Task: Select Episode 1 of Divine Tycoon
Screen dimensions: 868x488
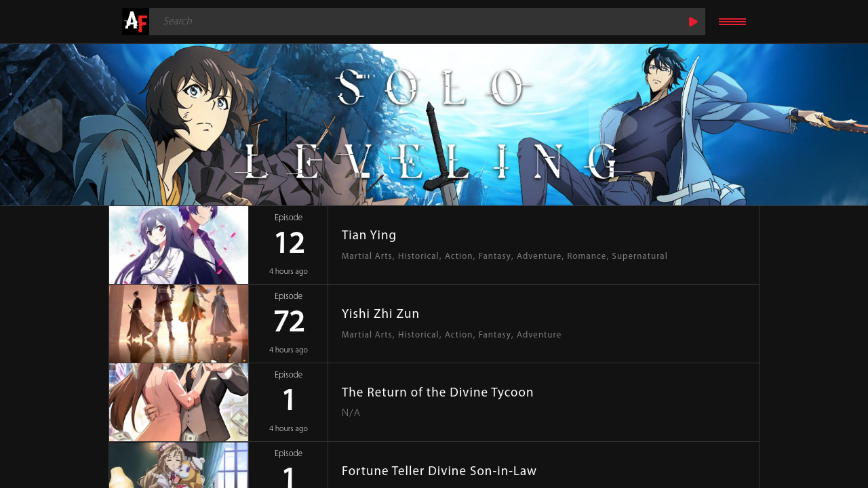Action: click(x=289, y=401)
